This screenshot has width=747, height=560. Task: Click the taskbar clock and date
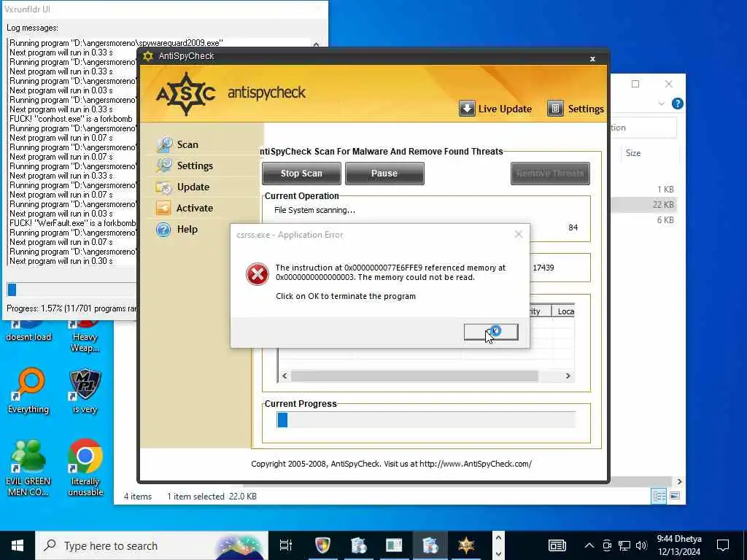coord(679,545)
